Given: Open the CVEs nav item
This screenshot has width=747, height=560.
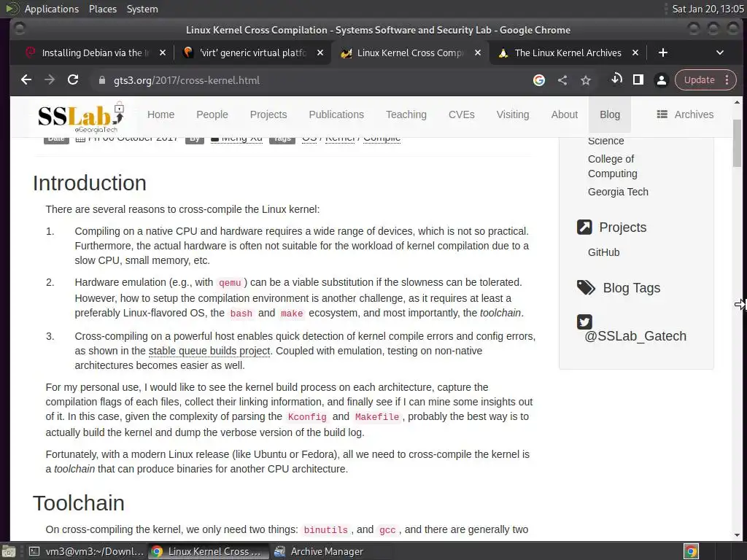Looking at the screenshot, I should point(461,114).
